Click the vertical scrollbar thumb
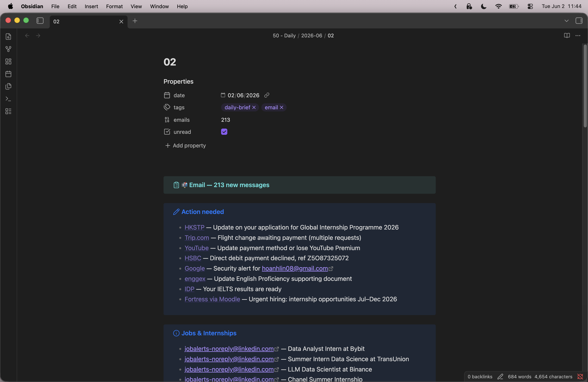 (585, 86)
